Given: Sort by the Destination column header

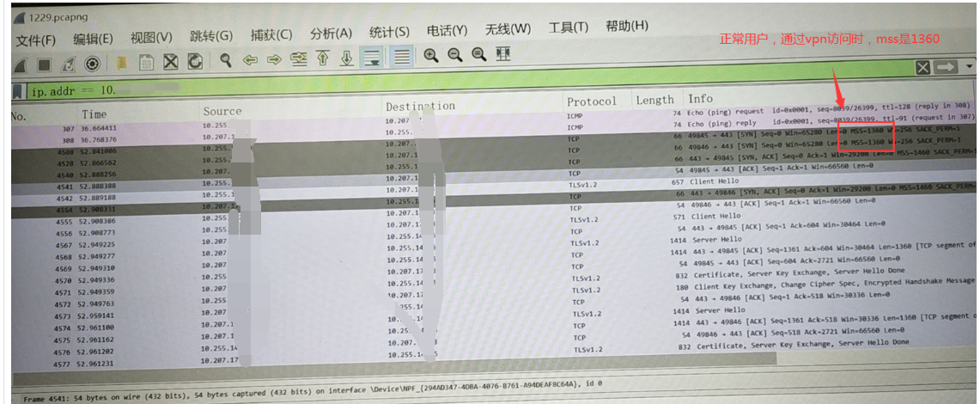Looking at the screenshot, I should pyautogui.click(x=421, y=107).
